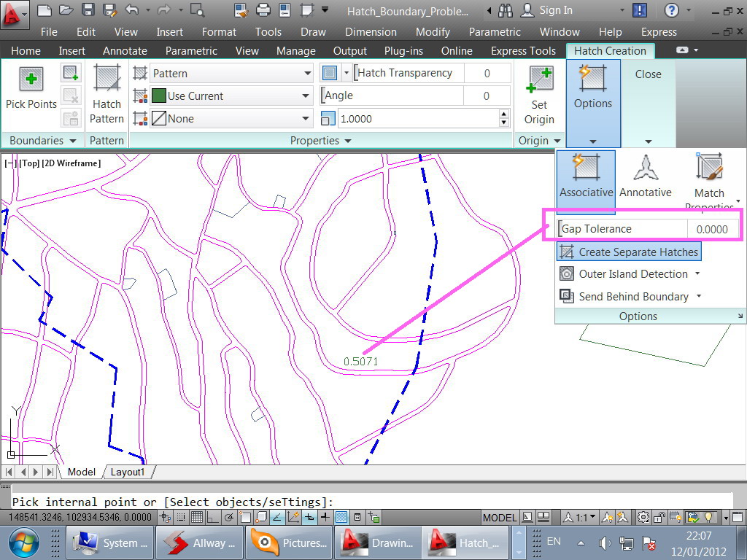Open the AutoCAD application menu button
Screen dimensions: 747x560
point(15,15)
